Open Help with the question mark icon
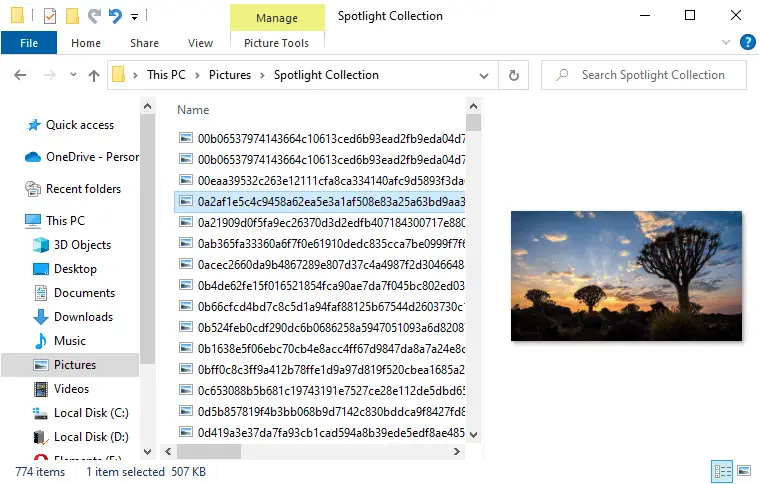Screen dimensions: 760x484 (x=747, y=42)
